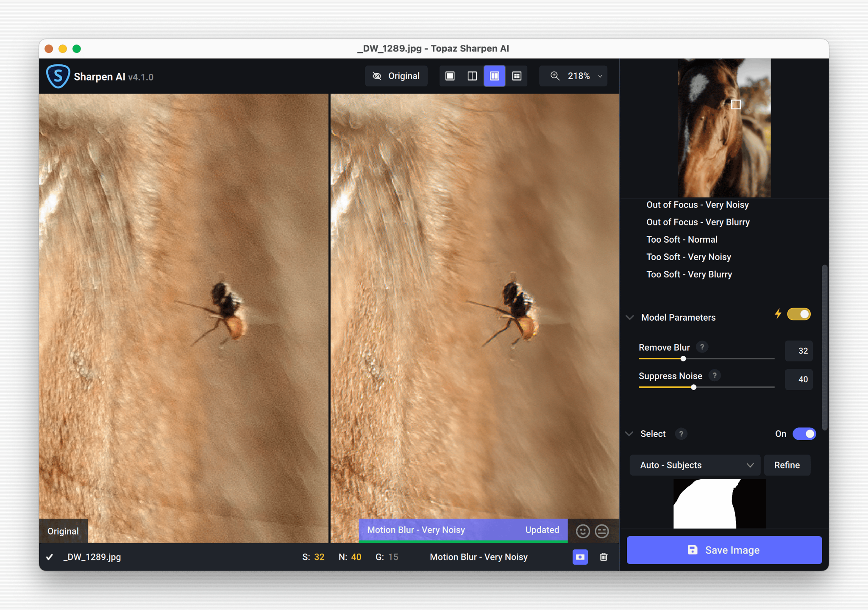Click the neutral face feedback icon
Screen dimensions: 868x610
point(602,531)
